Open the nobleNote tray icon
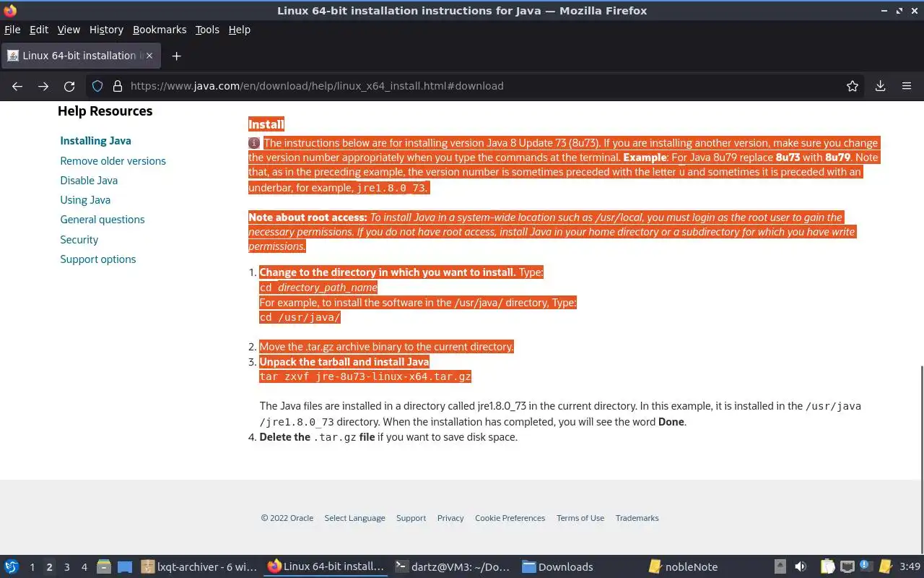Viewport: 924px width, 578px height. click(x=885, y=567)
